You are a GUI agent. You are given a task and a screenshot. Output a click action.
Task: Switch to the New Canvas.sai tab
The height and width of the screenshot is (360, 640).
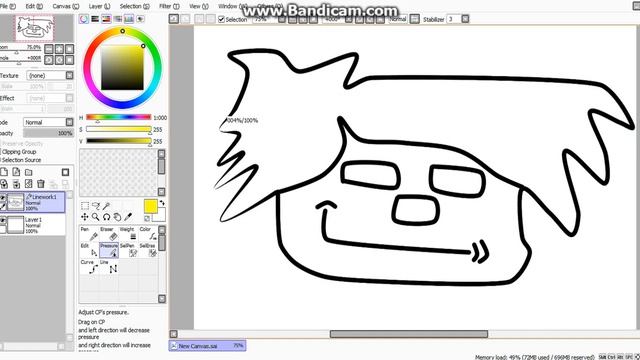[x=207, y=346]
